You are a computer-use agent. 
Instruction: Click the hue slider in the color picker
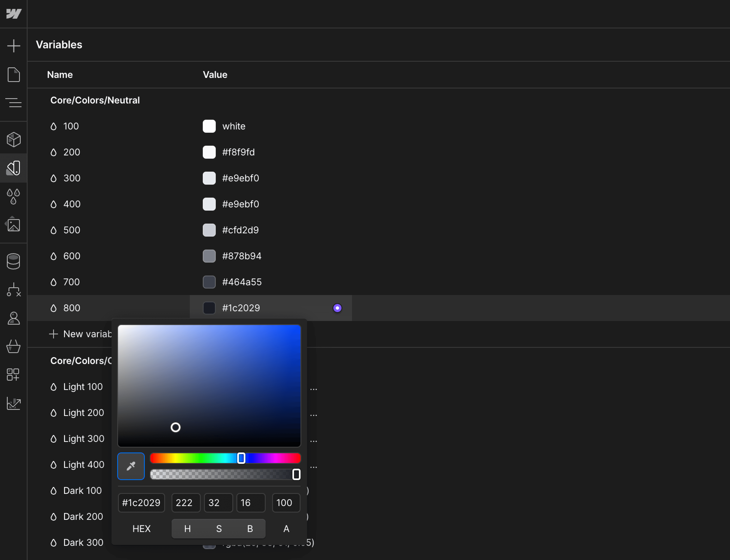(225, 458)
